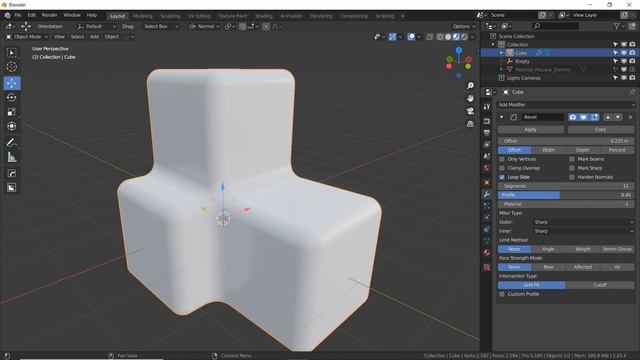The width and height of the screenshot is (640, 360).
Task: Select the Cursor tool in the left toolbar
Action: [11, 67]
